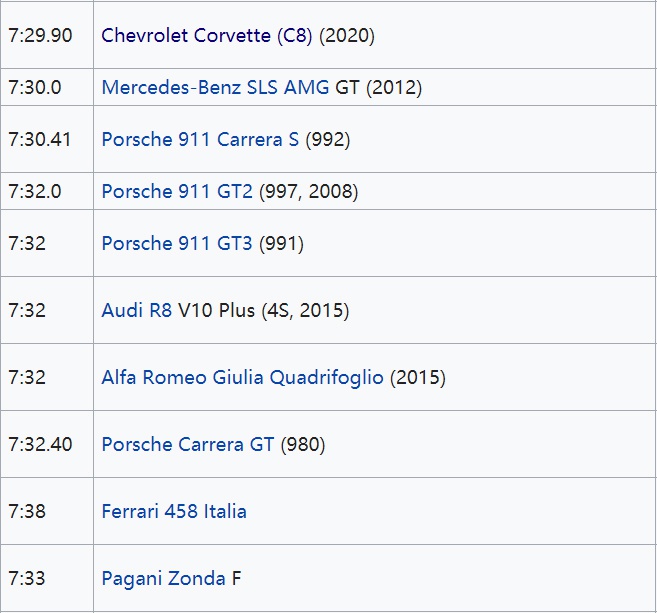Select the 7:38 lap time cell
The height and width of the screenshot is (613, 657).
pyautogui.click(x=27, y=511)
